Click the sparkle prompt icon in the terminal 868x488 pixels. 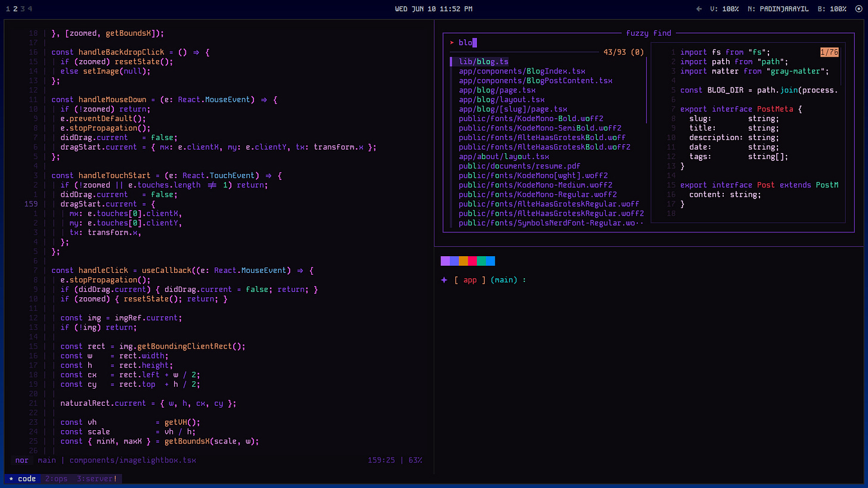click(x=444, y=280)
